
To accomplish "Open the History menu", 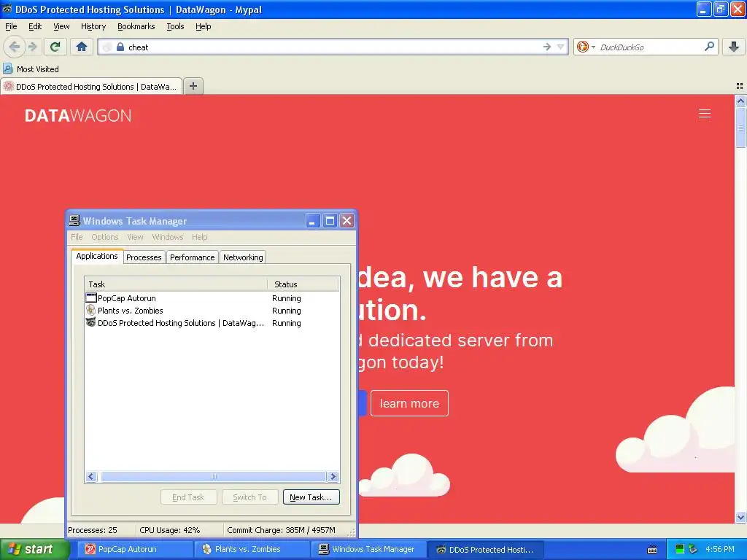I will [x=93, y=26].
